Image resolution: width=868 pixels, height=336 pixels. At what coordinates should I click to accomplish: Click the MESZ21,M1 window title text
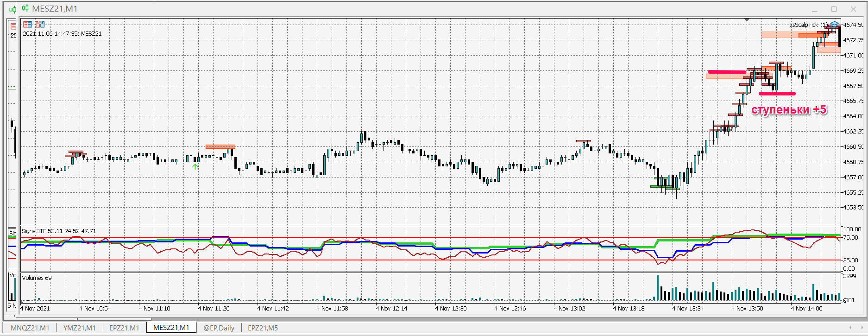[x=55, y=9]
